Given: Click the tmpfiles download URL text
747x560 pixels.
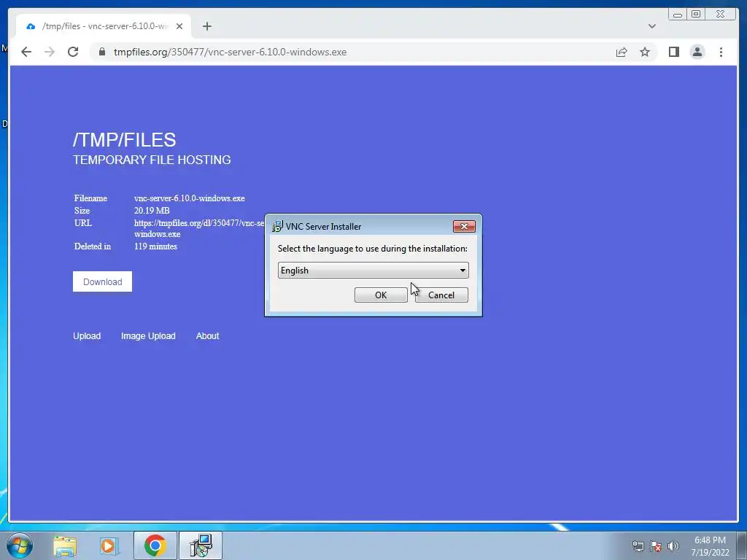Looking at the screenshot, I should click(199, 228).
